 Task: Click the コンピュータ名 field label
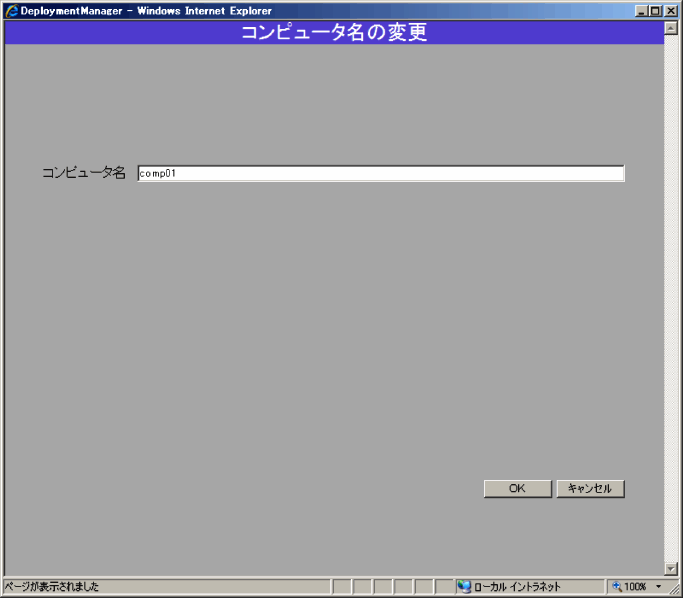click(84, 173)
